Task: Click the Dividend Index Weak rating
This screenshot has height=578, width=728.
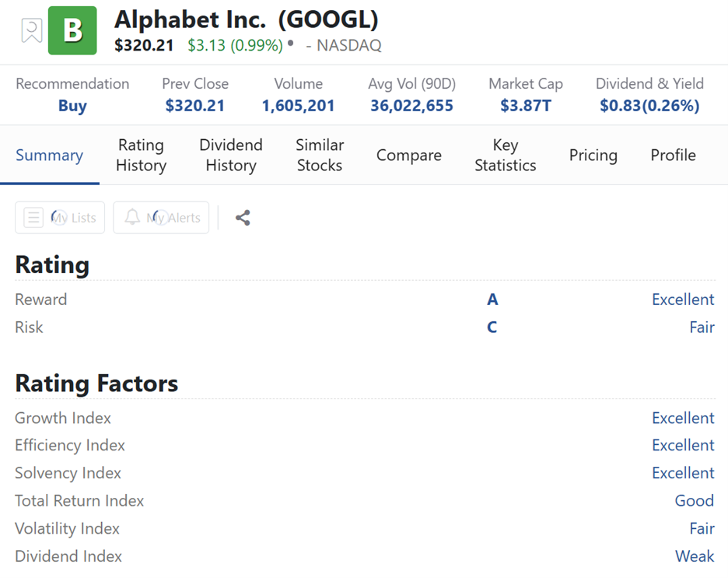Action: 695,556
